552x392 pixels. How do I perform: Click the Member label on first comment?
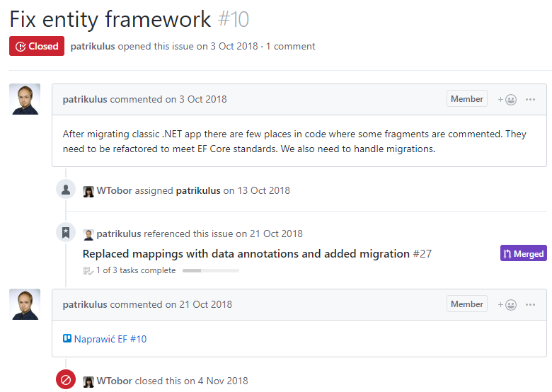[466, 99]
